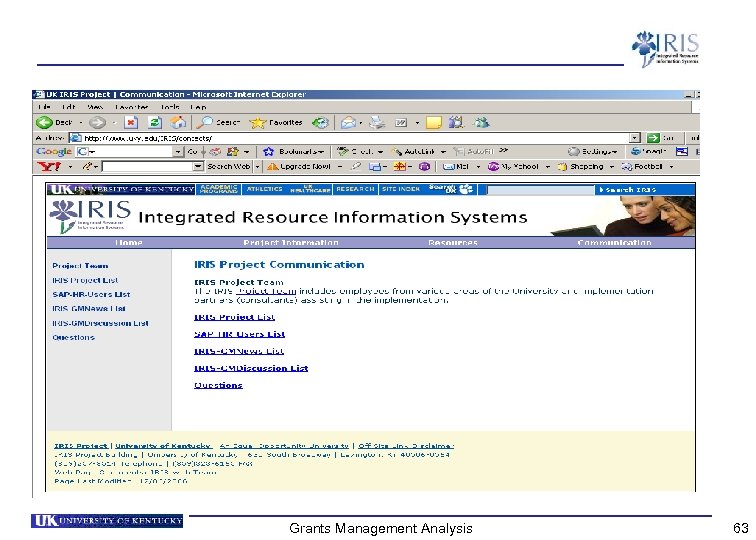Open the Football toolbar button
This screenshot has width=756, height=540.
pos(642,166)
